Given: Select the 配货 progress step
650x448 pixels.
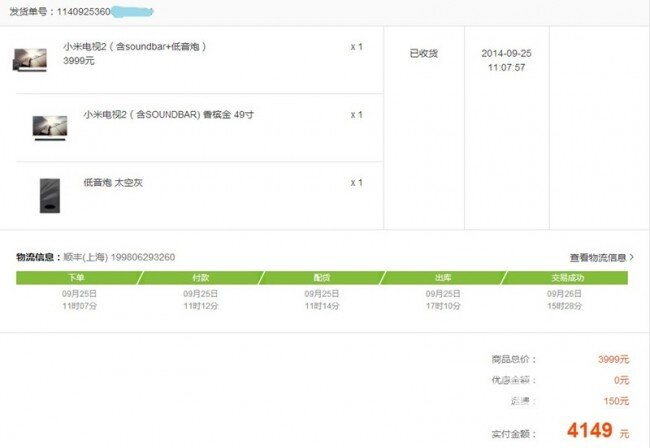Looking at the screenshot, I should [x=322, y=278].
